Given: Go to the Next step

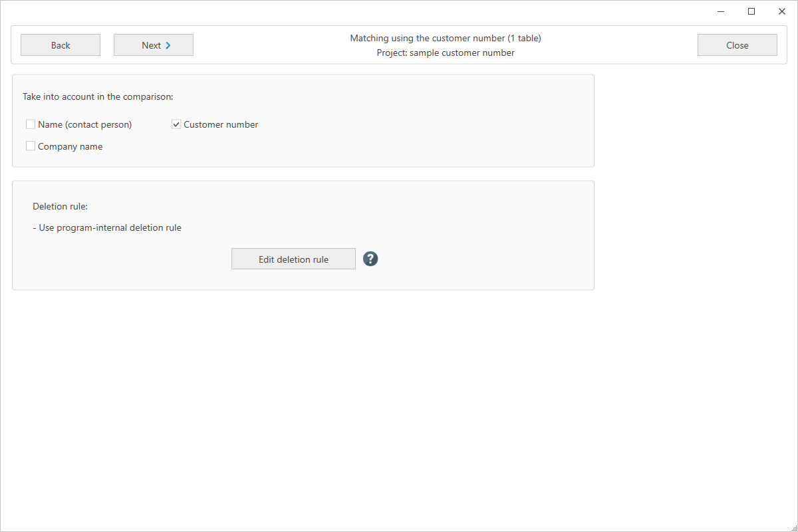Looking at the screenshot, I should [153, 45].
